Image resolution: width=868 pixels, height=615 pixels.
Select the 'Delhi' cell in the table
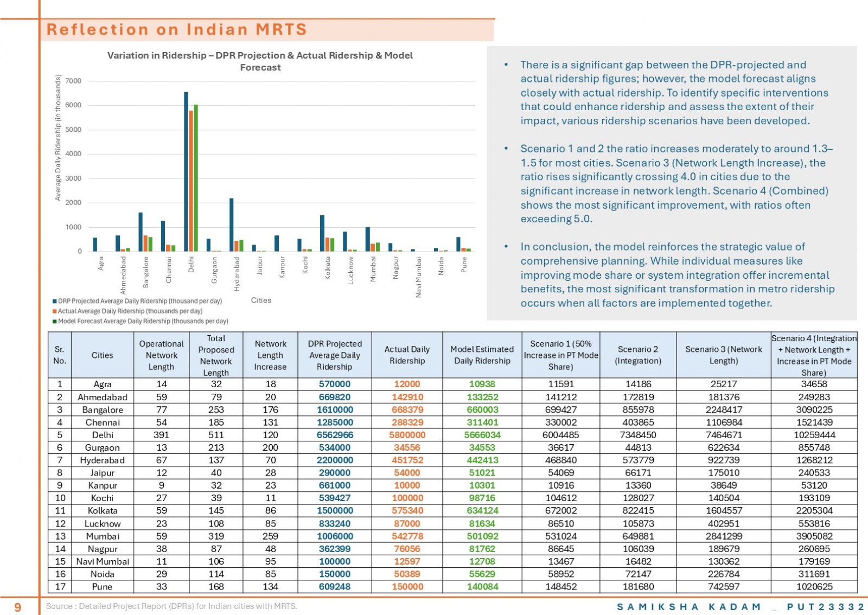point(103,435)
